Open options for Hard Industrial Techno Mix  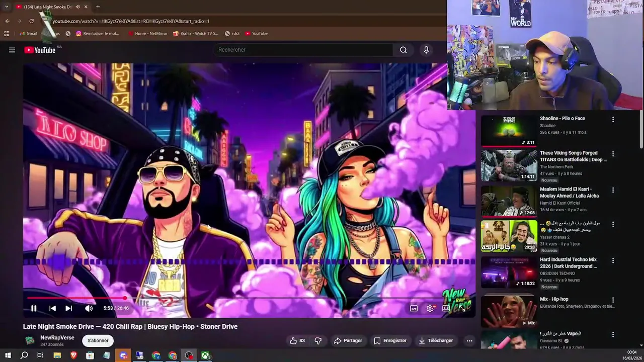(x=613, y=260)
